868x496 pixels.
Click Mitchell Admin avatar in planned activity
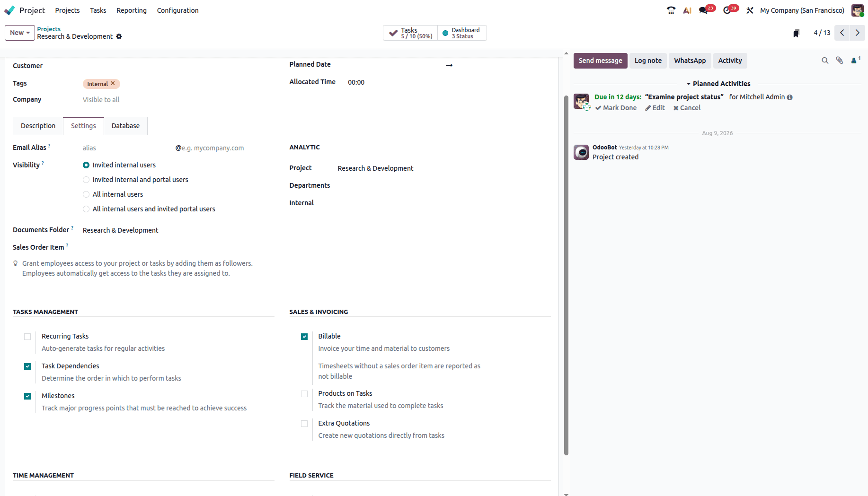[x=581, y=101]
